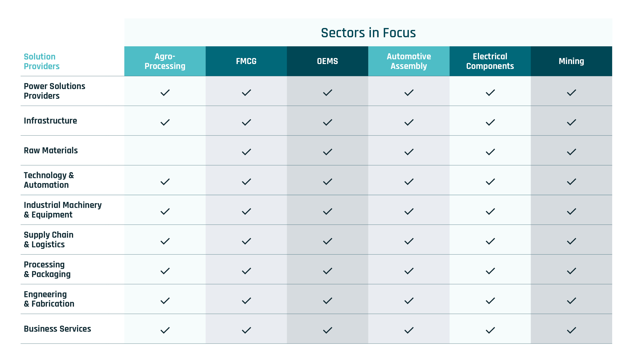
Task: Select the Automotive Assembly header
Action: click(x=409, y=61)
